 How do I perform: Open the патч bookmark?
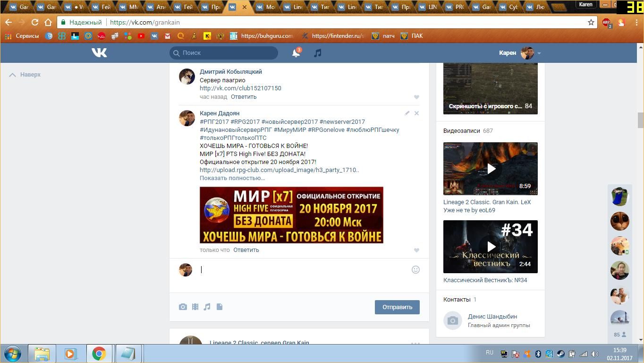point(383,36)
